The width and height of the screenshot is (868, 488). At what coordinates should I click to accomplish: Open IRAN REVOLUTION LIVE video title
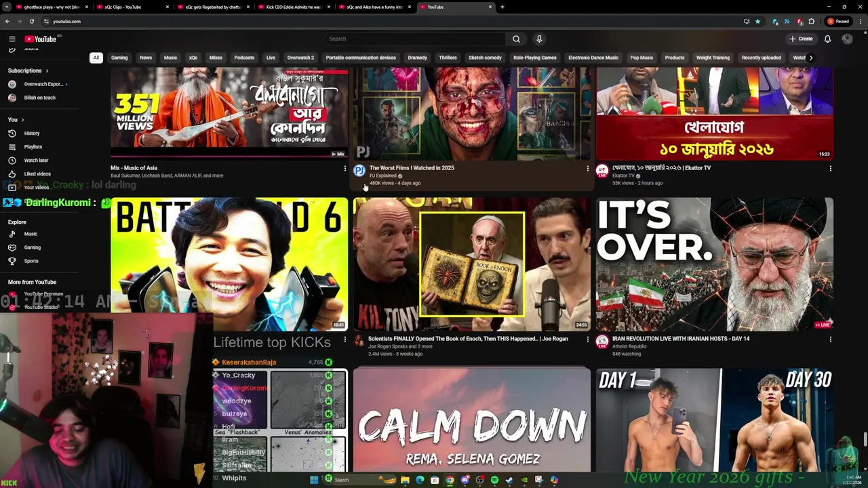680,339
